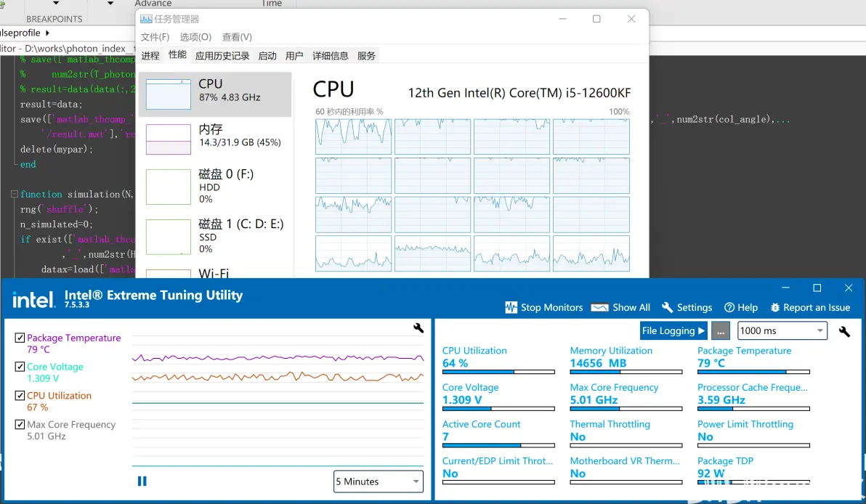Click the Package TDP '92 W' value
This screenshot has height=504, width=866.
pos(711,473)
